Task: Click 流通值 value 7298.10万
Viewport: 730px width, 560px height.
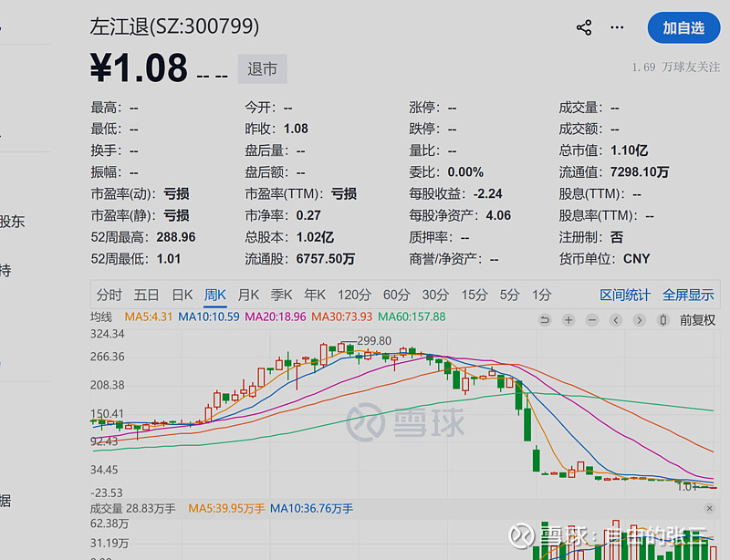Action: (x=640, y=172)
